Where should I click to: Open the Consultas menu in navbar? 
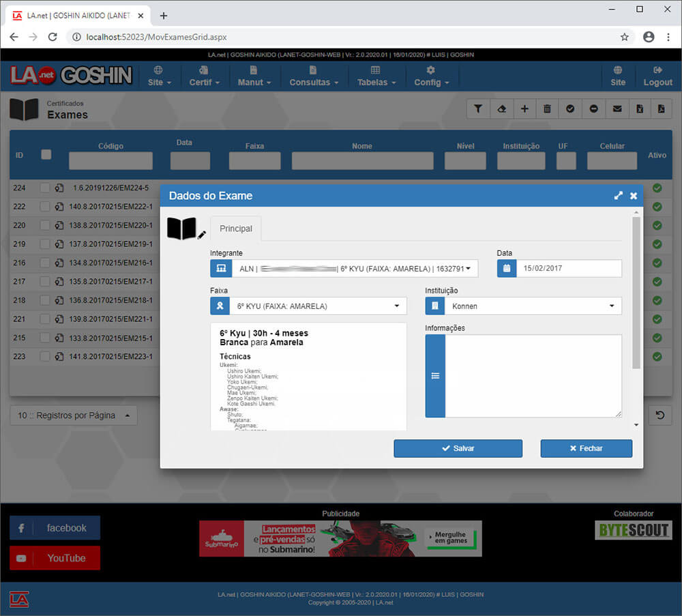(314, 76)
